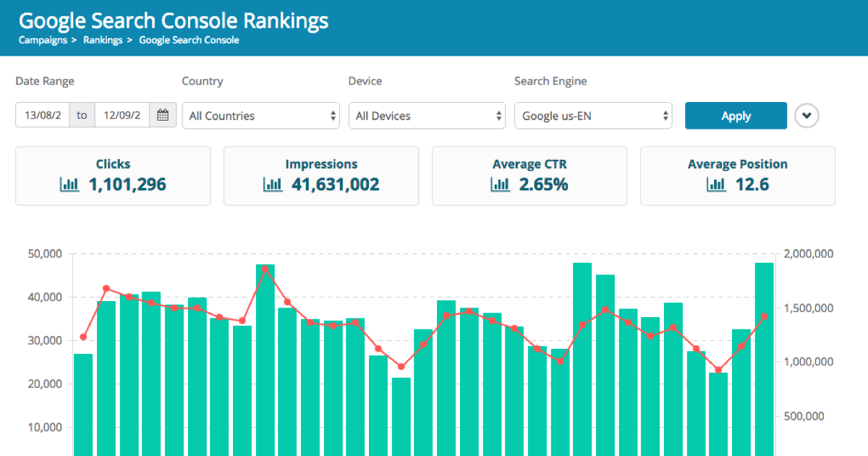The image size is (868, 456).
Task: Click the 12.6 average position value
Action: click(752, 185)
